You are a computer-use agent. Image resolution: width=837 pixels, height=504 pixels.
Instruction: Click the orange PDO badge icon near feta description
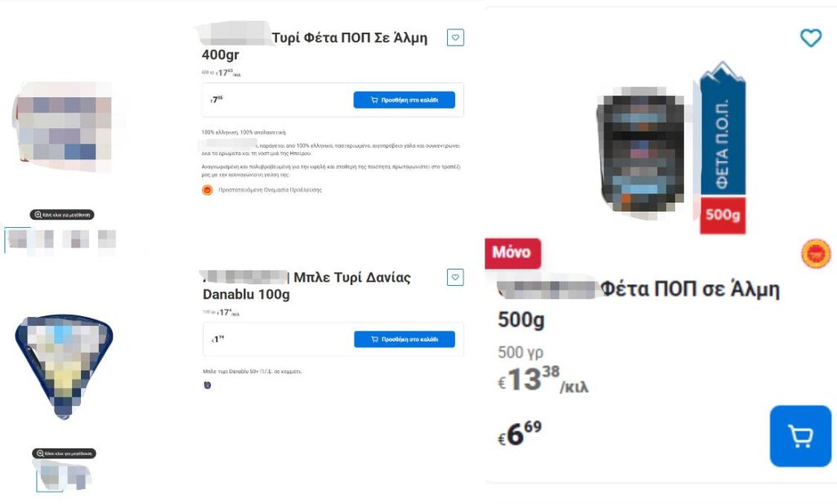(x=207, y=190)
